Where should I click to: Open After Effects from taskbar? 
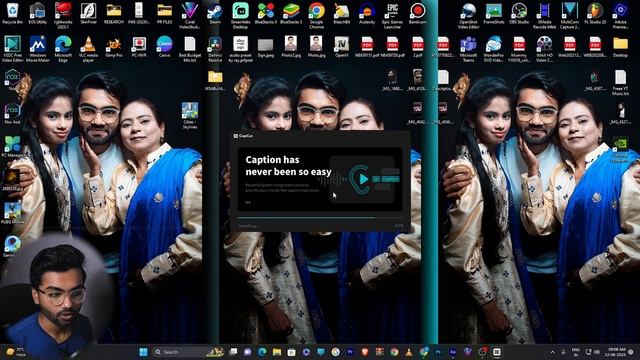(x=453, y=352)
